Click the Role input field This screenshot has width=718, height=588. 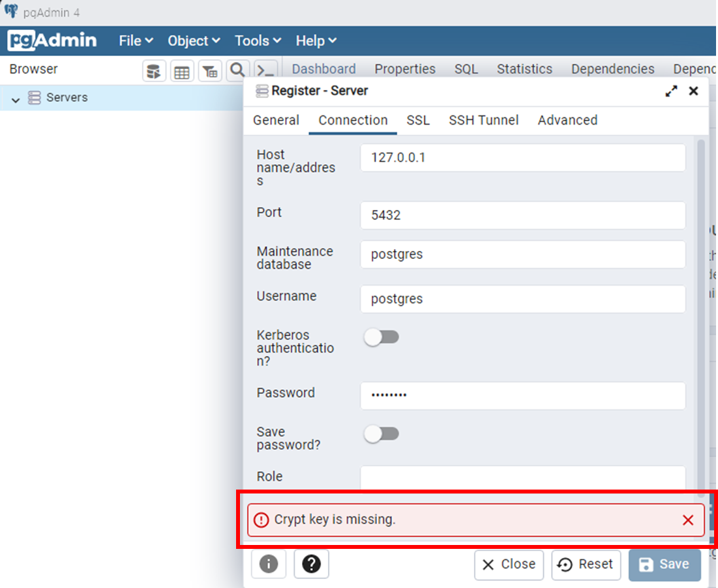[523, 478]
